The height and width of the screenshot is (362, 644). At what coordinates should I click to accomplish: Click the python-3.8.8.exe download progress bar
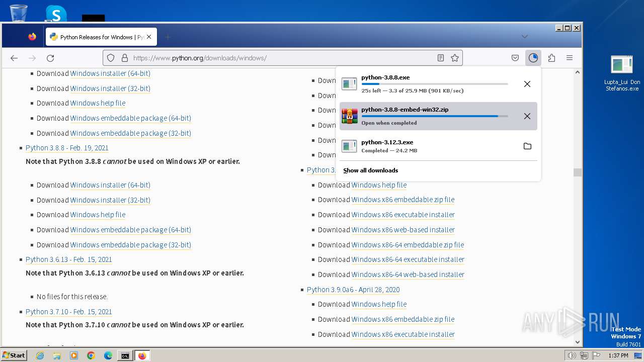point(435,84)
